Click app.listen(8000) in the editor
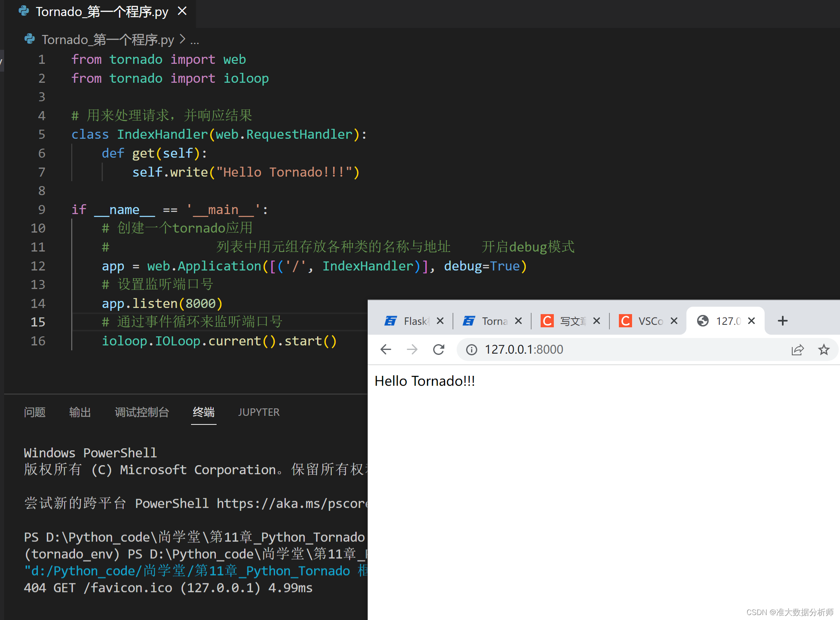This screenshot has width=840, height=620. pyautogui.click(x=162, y=303)
